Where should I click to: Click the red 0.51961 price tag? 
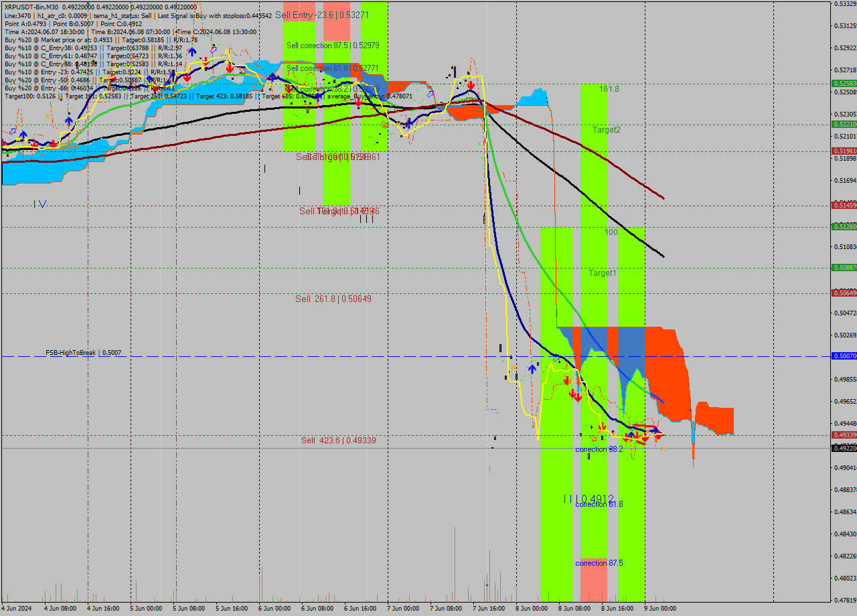click(844, 151)
